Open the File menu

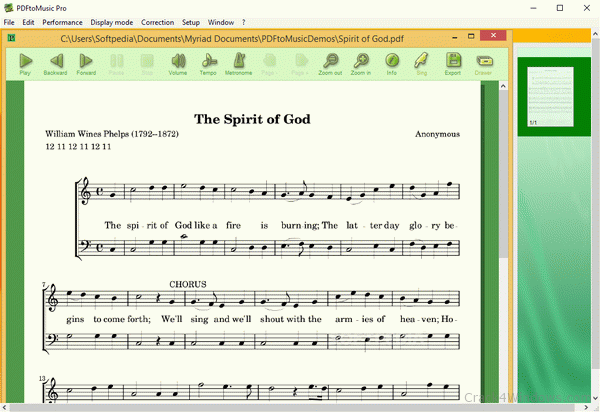(x=9, y=22)
